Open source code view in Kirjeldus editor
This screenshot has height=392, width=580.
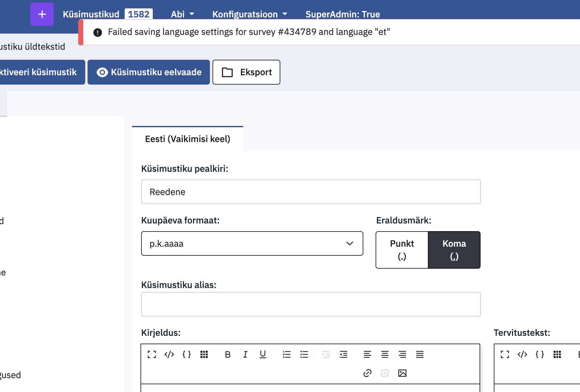tap(169, 355)
